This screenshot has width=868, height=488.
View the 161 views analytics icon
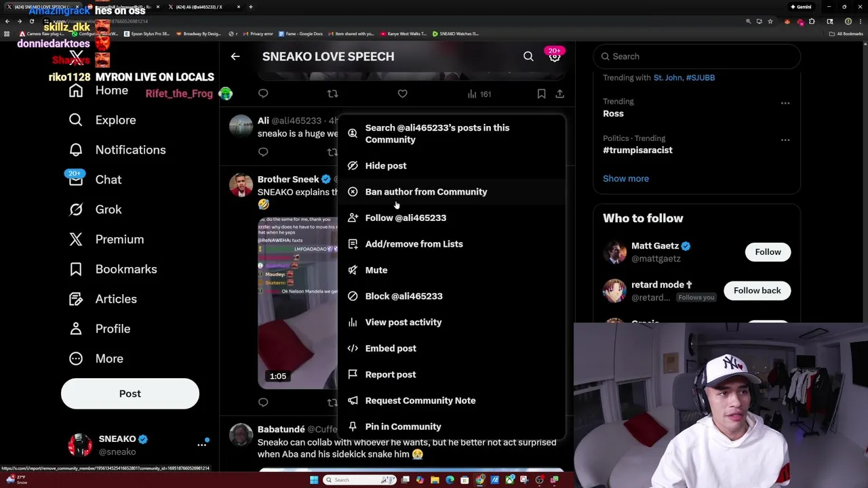[479, 94]
